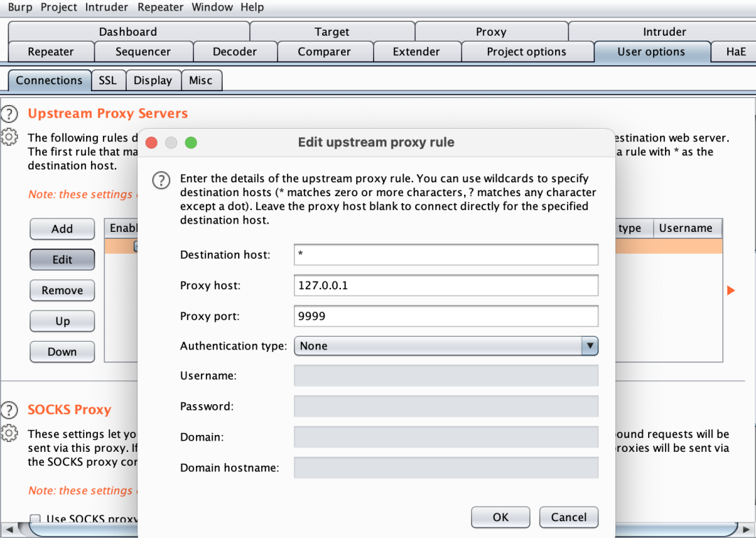Click the Proxy host field showing 127.0.0.1
This screenshot has height=538, width=756.
click(446, 285)
